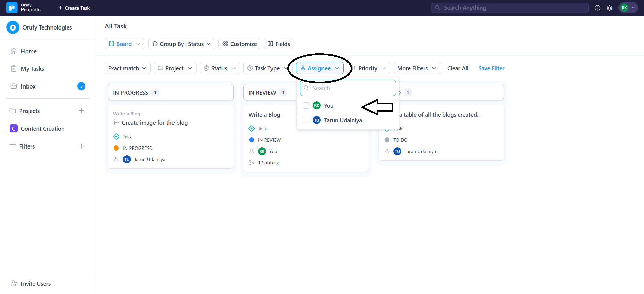644x294 pixels.
Task: Click the Inbox unread count badge
Action: coord(81,86)
